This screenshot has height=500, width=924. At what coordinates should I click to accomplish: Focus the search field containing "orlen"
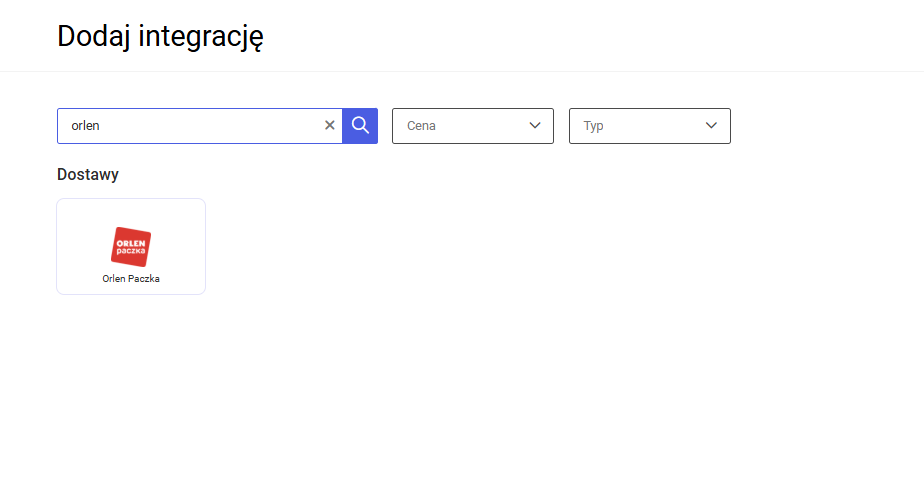tap(190, 126)
